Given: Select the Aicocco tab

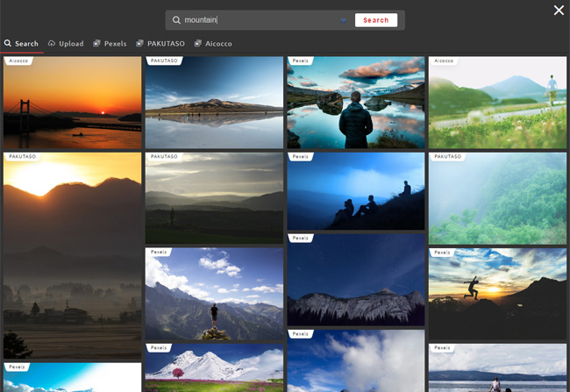Looking at the screenshot, I should [x=213, y=44].
